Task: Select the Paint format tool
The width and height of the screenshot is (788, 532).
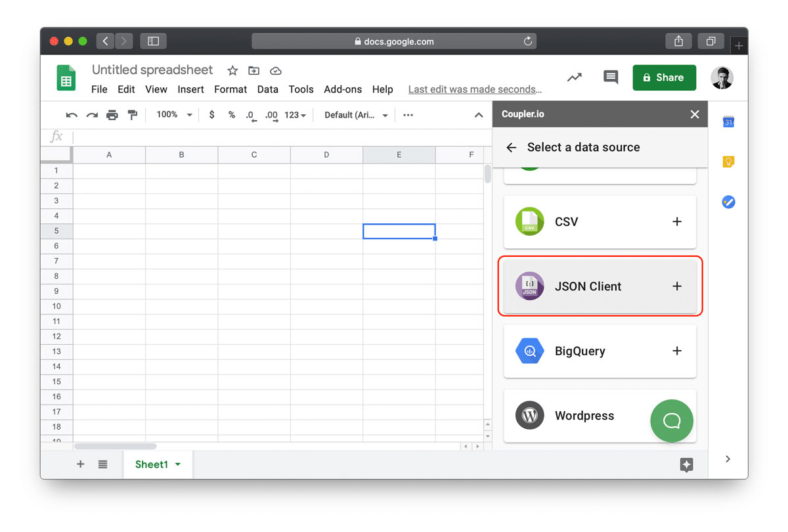Action: point(133,115)
